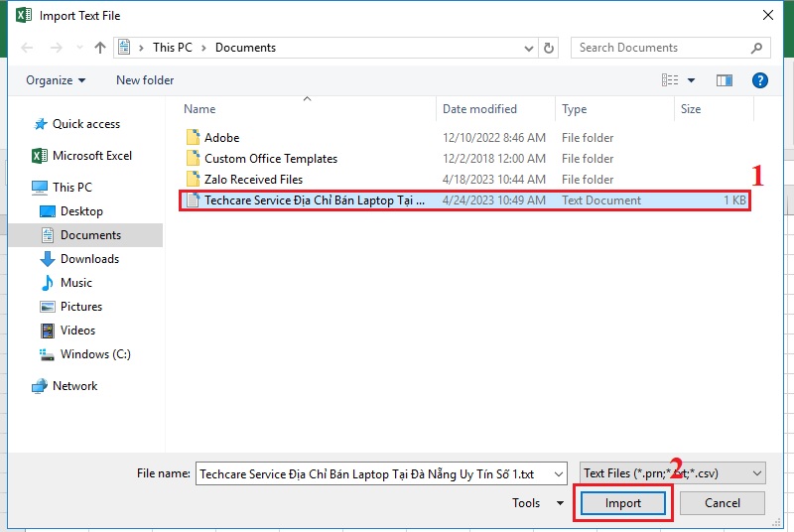794x532 pixels.
Task: Expand the Organize dropdown menu
Action: (x=56, y=80)
